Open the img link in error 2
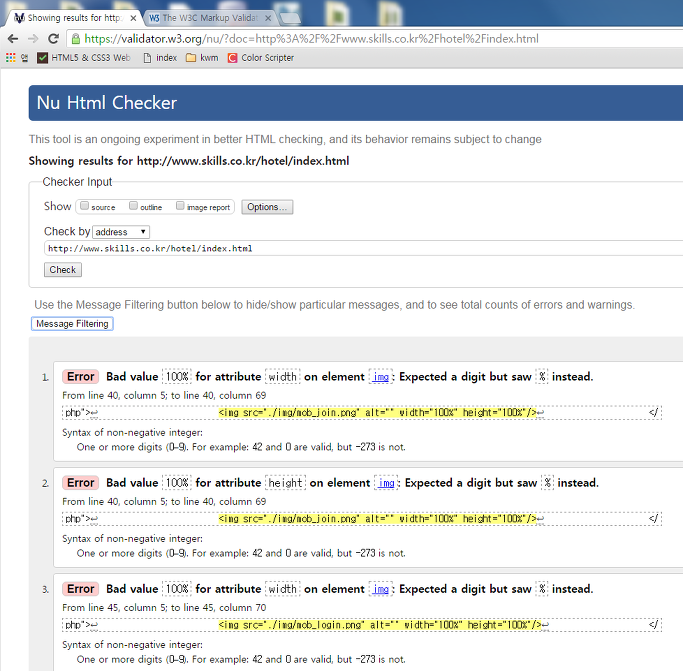This screenshot has height=671, width=683. point(386,483)
